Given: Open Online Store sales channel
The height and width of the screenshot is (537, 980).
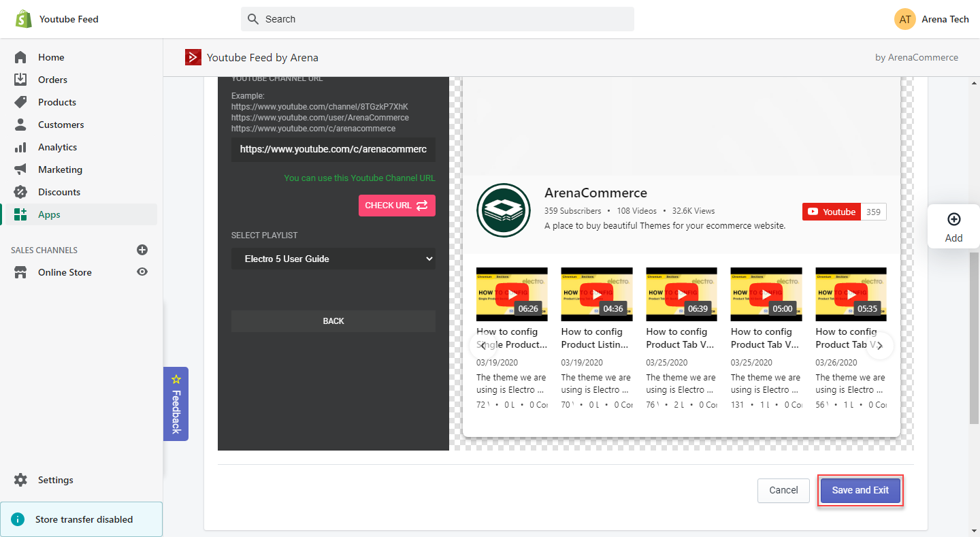Looking at the screenshot, I should coord(65,272).
